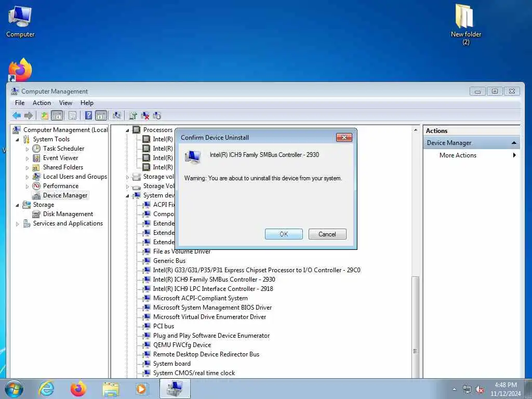Expand Services and Applications node
Screen dimensions: 532x399
17,224
